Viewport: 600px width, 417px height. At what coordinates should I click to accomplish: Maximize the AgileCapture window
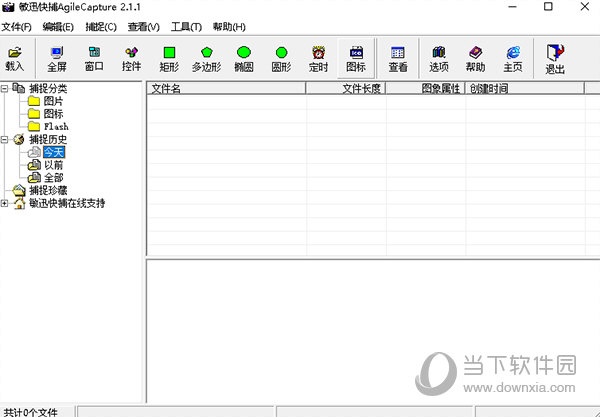(x=548, y=6)
